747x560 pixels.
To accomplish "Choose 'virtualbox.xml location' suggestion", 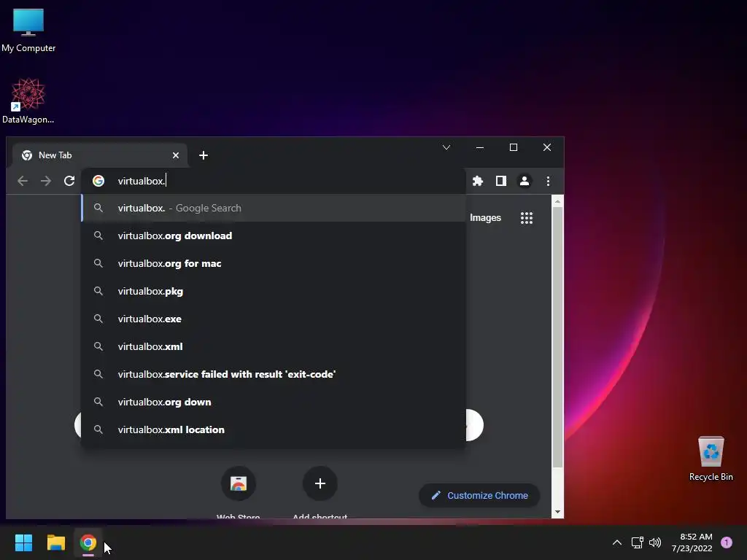I will pyautogui.click(x=274, y=429).
